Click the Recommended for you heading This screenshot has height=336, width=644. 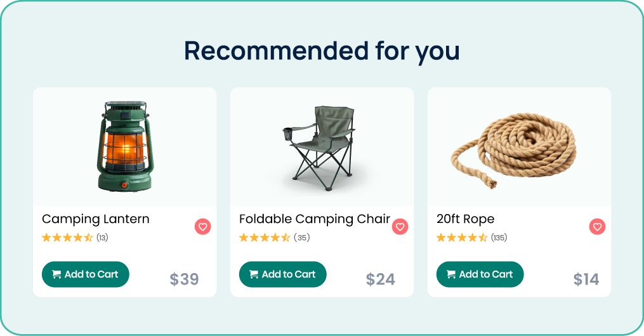322,51
